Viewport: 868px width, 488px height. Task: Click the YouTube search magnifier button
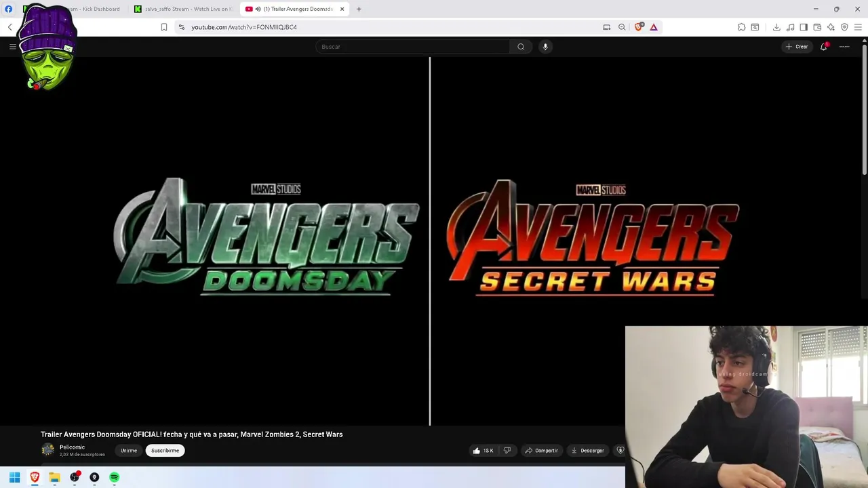coord(521,47)
